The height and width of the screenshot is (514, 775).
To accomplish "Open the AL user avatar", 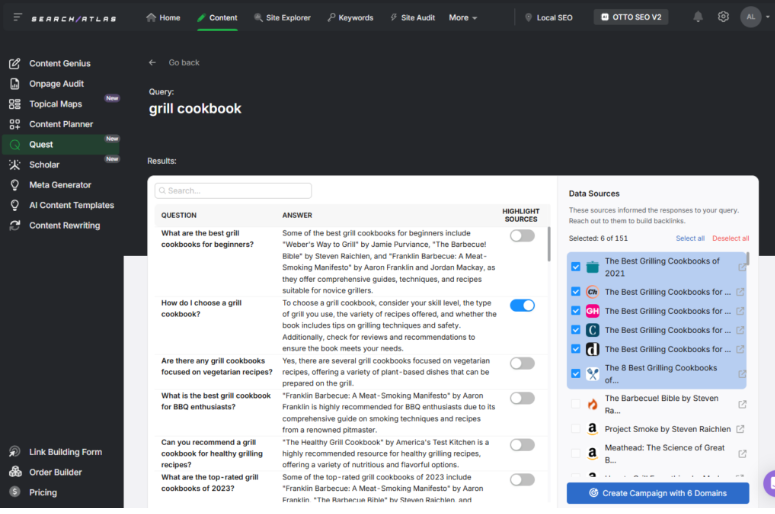I will click(750, 17).
